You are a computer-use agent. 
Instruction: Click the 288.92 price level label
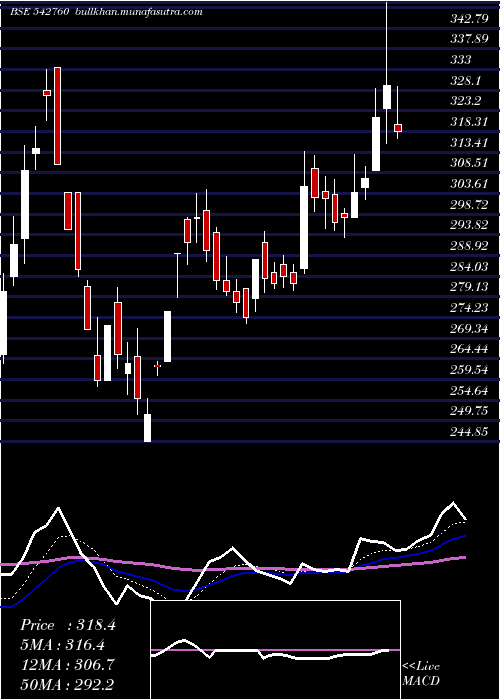pos(469,246)
